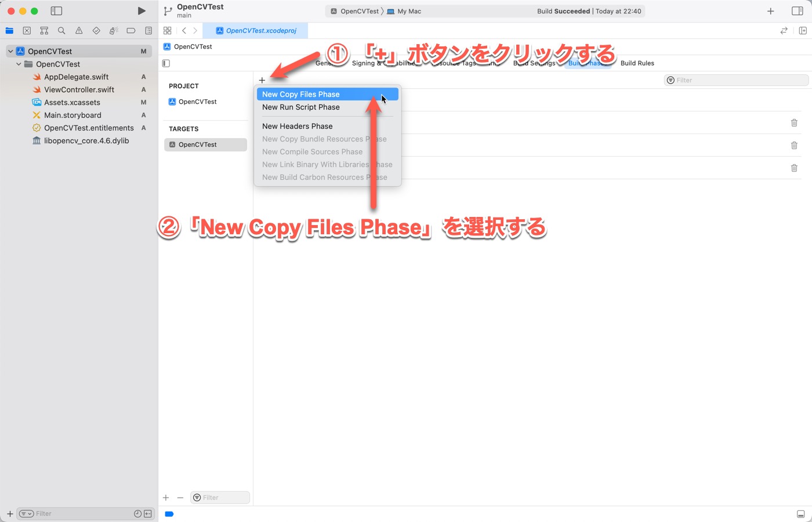The width and height of the screenshot is (812, 522).
Task: Choose New Copy Files Phase
Action: coord(328,94)
